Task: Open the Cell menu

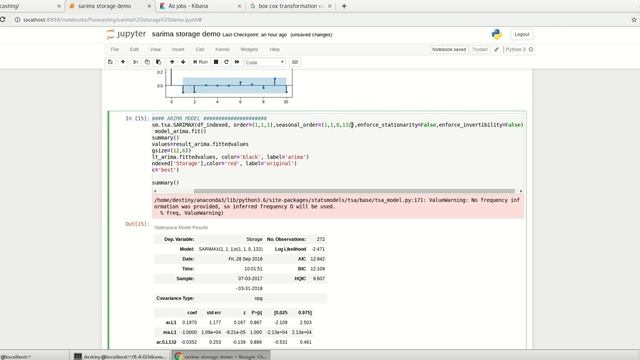Action: point(200,49)
